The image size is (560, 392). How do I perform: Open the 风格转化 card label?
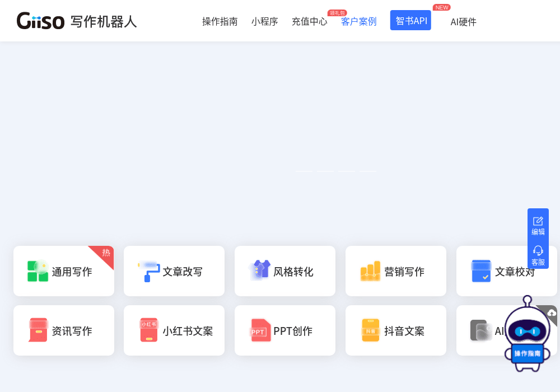[x=293, y=272]
